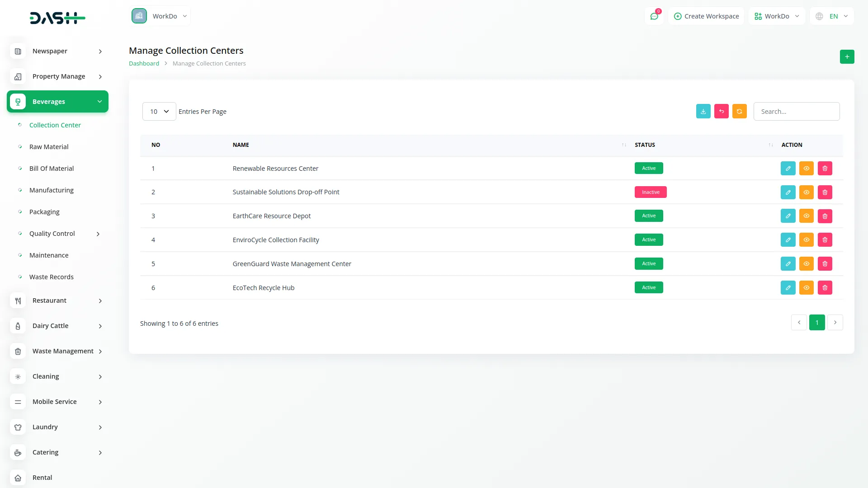
Task: Click the orange refresh icon above table
Action: pos(739,112)
